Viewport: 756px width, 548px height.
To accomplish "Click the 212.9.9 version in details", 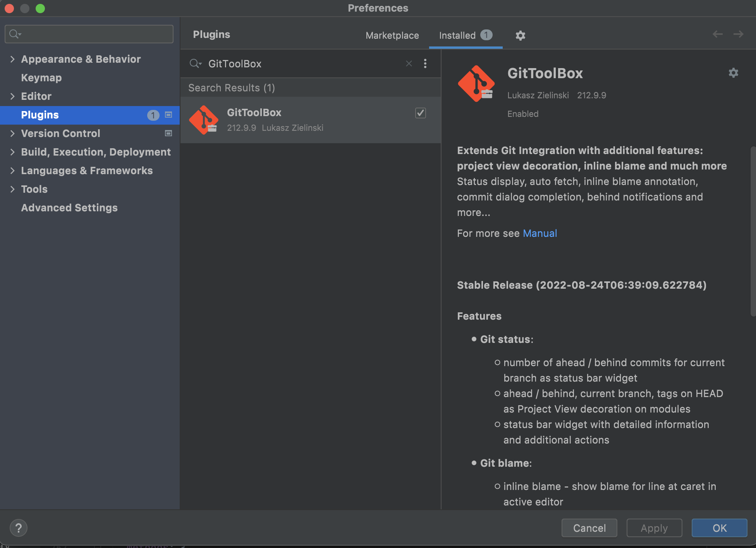I will (x=591, y=95).
